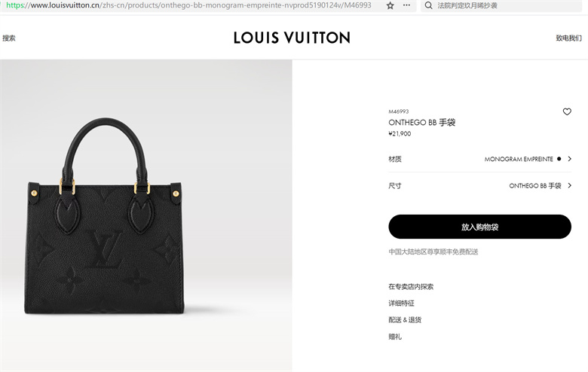
Task: Open 致电我们 contact link
Action: click(568, 38)
